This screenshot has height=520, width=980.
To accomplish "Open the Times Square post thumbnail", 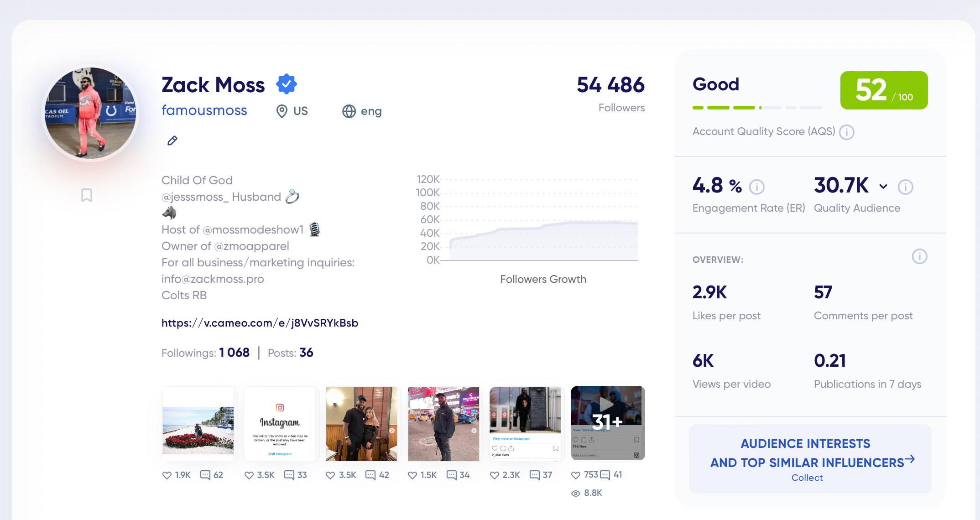I will point(443,424).
